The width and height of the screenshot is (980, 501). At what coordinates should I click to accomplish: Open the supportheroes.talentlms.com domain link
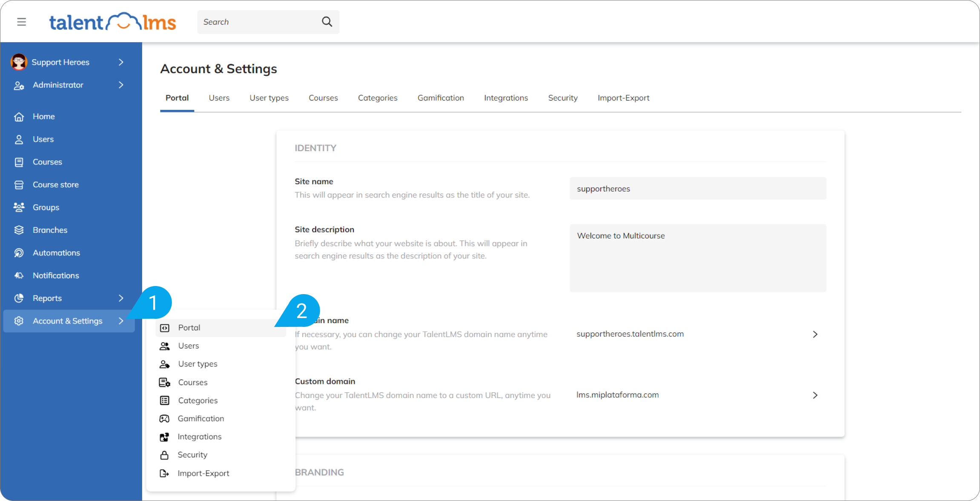pos(630,334)
